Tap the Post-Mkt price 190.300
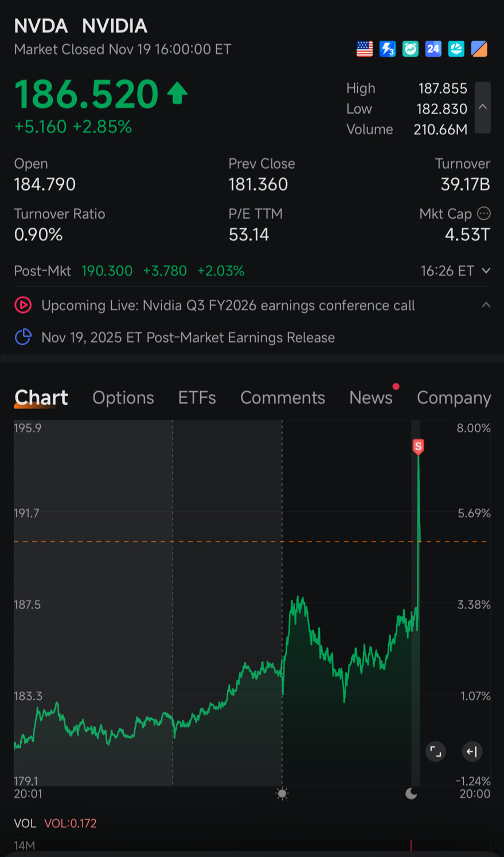 [x=107, y=271]
